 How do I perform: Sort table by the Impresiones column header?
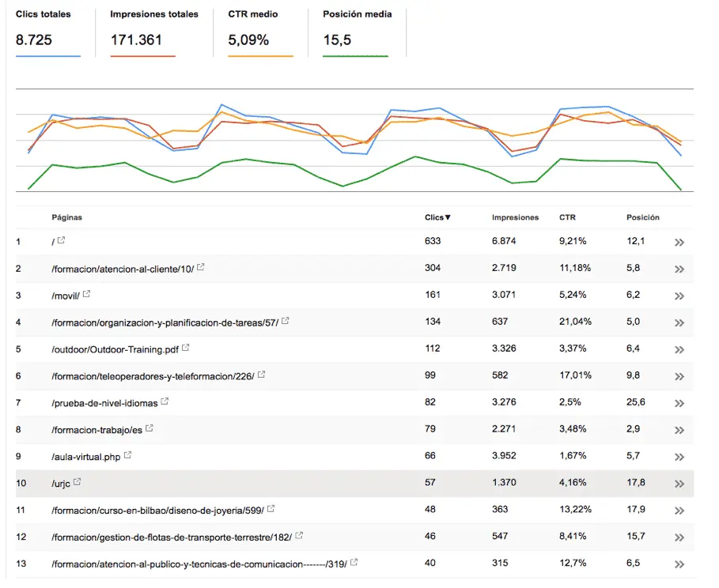515,217
